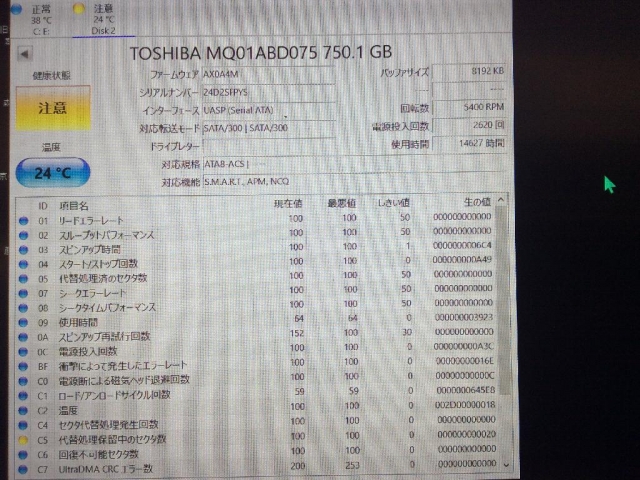
Task: Click the empty drive letter field
Action: [269, 146]
